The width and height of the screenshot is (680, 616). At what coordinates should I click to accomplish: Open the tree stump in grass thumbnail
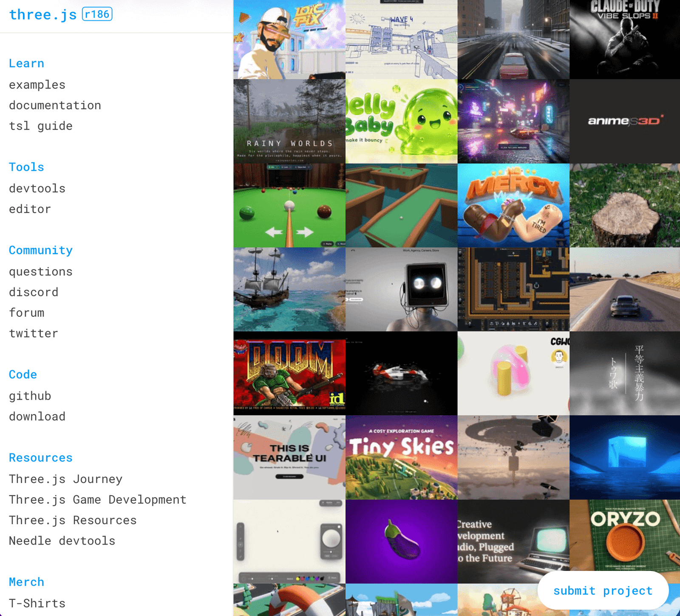click(x=625, y=205)
